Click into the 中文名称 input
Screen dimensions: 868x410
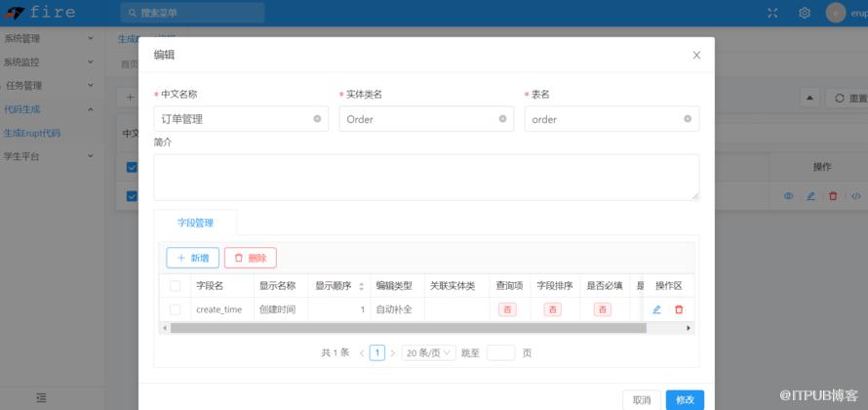tap(241, 118)
